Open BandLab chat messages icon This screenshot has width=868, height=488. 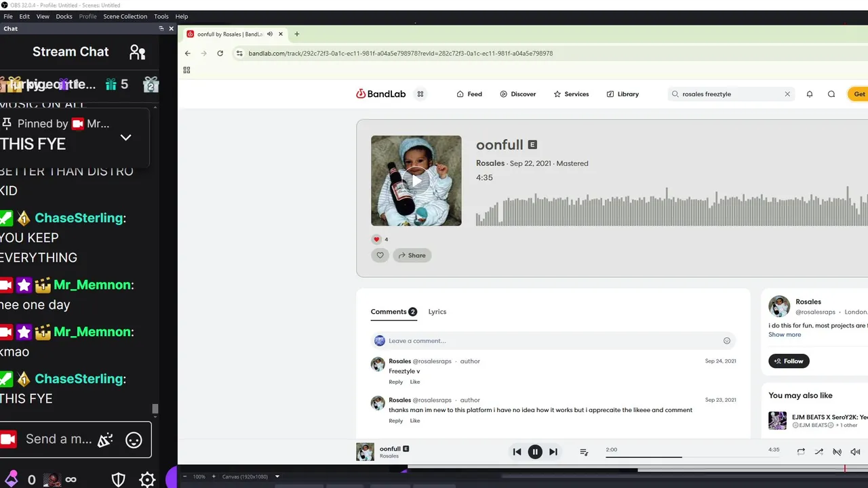pos(831,94)
